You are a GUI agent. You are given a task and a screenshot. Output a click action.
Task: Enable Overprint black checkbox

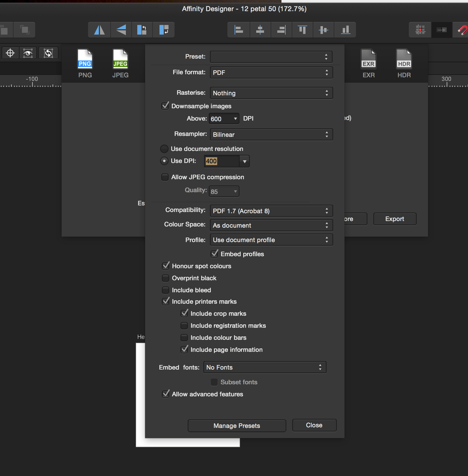tap(166, 278)
